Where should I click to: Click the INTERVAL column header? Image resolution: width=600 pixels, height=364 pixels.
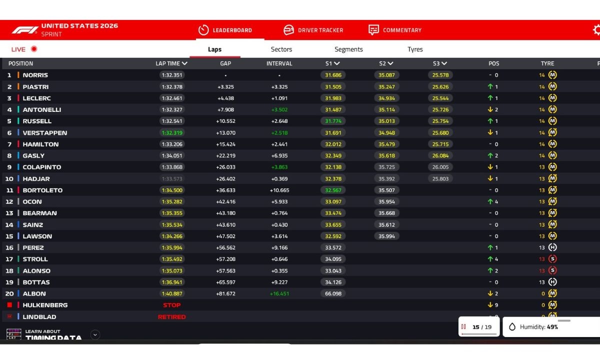pos(279,63)
